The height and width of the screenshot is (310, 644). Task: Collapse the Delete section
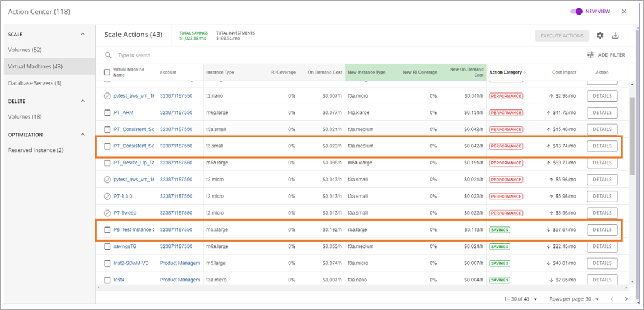pyautogui.click(x=82, y=101)
